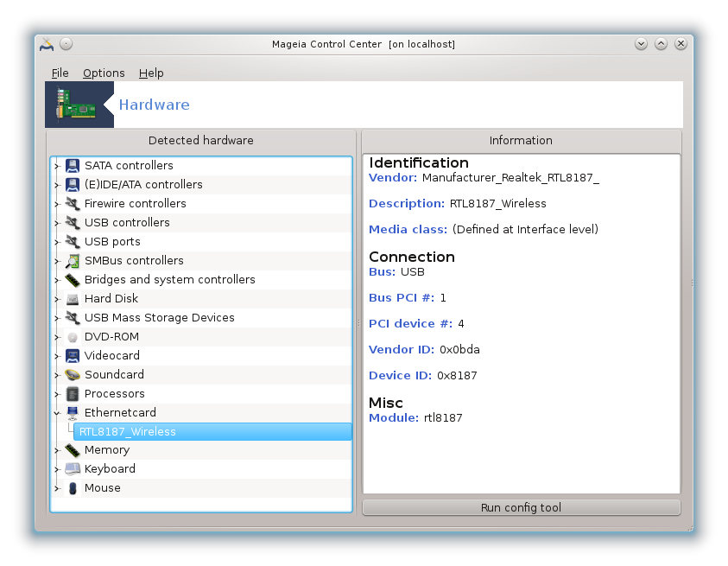Select the USB Mass Storage Devices row
The height and width of the screenshot is (566, 728).
(201, 318)
